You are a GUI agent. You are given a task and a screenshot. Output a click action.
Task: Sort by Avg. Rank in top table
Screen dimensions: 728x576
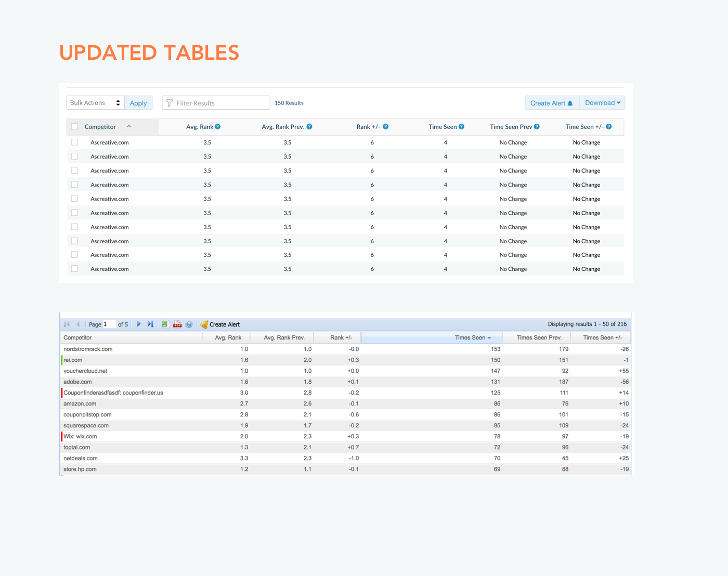[x=200, y=126]
